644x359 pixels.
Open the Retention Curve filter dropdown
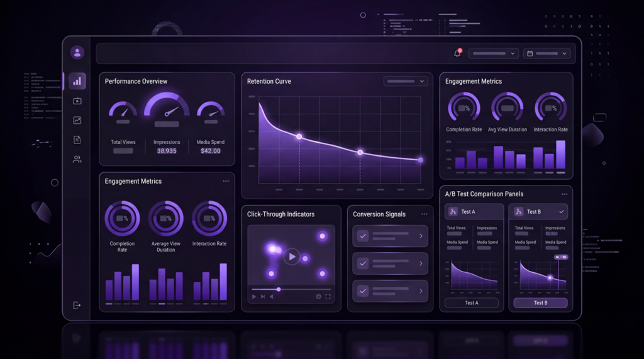406,81
